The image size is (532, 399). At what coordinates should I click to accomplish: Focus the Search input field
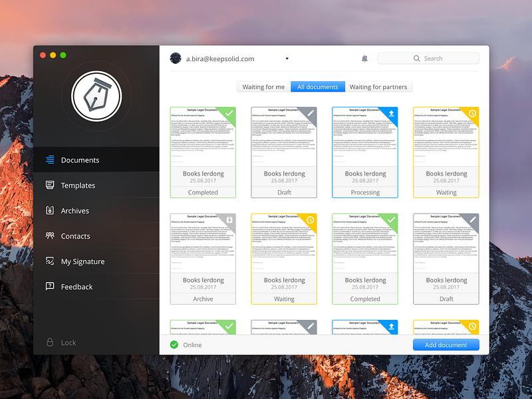coord(428,59)
